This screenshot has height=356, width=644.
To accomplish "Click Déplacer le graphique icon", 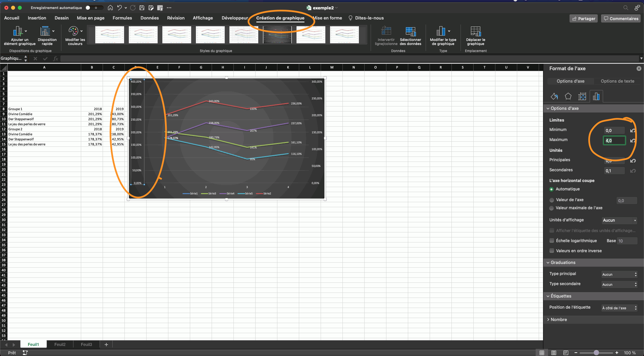I will 476,32.
